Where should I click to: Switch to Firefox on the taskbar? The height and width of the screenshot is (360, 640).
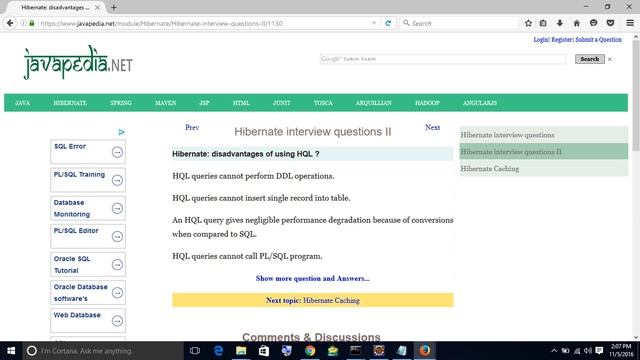424,351
